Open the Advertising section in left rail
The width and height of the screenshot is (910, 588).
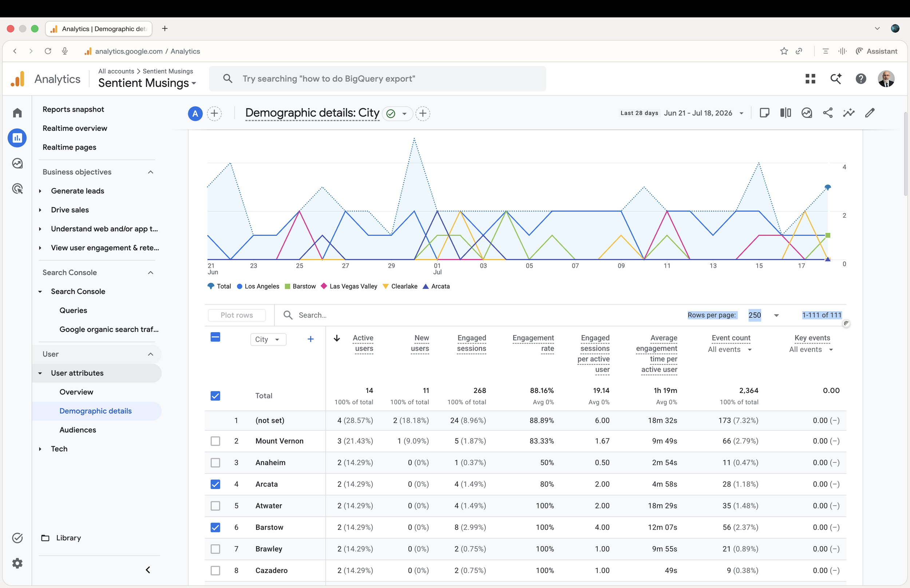(x=17, y=188)
